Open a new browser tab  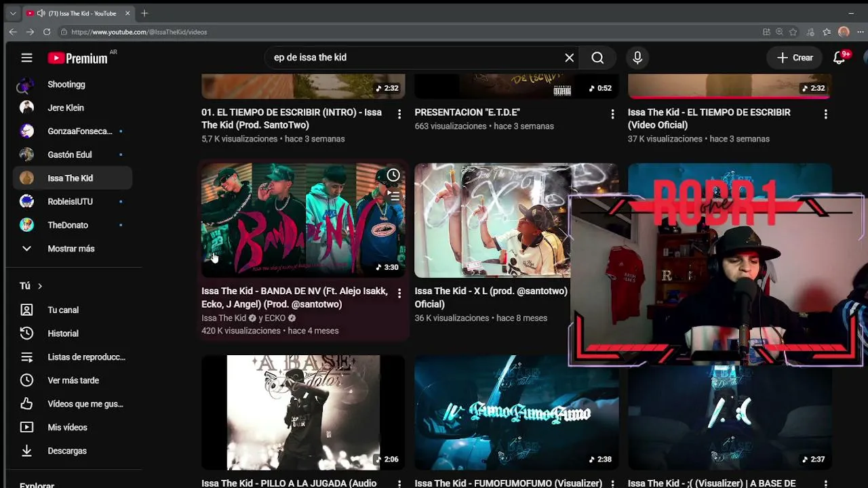click(144, 13)
